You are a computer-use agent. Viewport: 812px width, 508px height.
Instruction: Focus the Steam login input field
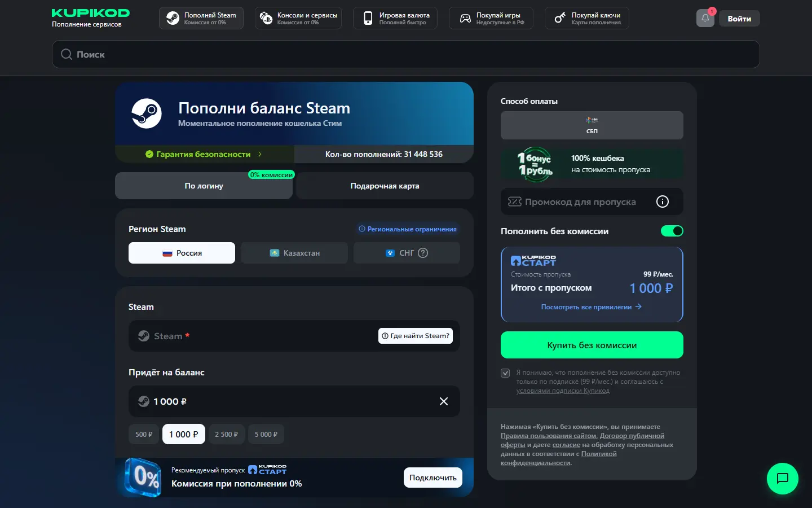294,336
